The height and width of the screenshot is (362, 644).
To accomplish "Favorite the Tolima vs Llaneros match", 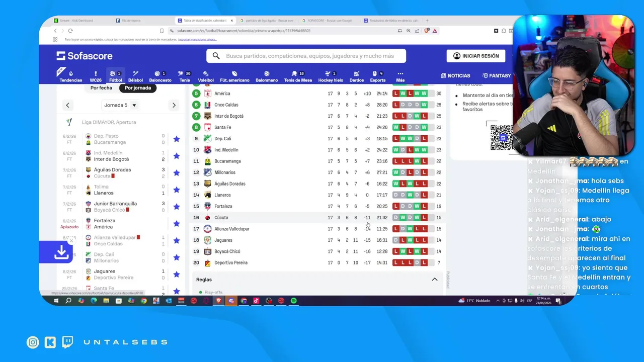I will [x=176, y=190].
